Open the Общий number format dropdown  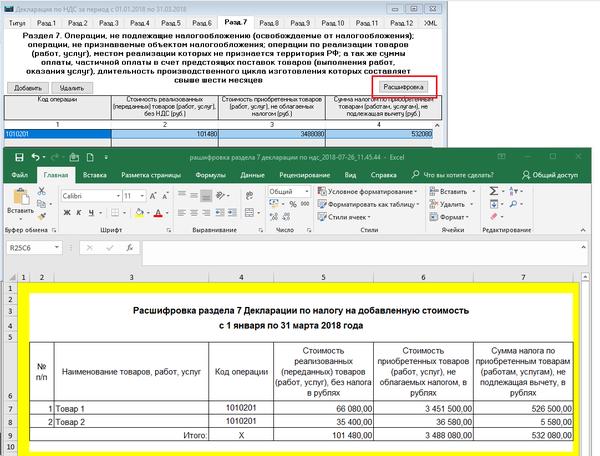pyautogui.click(x=307, y=191)
